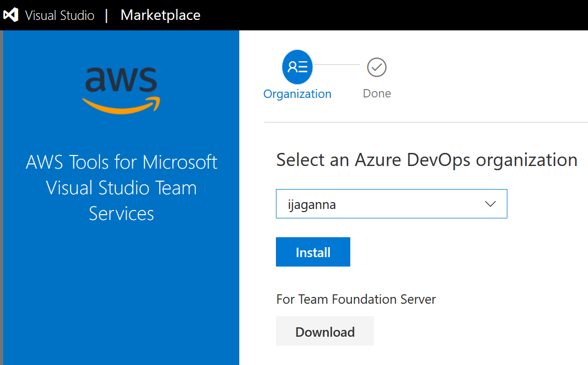
Task: Select the Organization step icon
Action: point(297,67)
